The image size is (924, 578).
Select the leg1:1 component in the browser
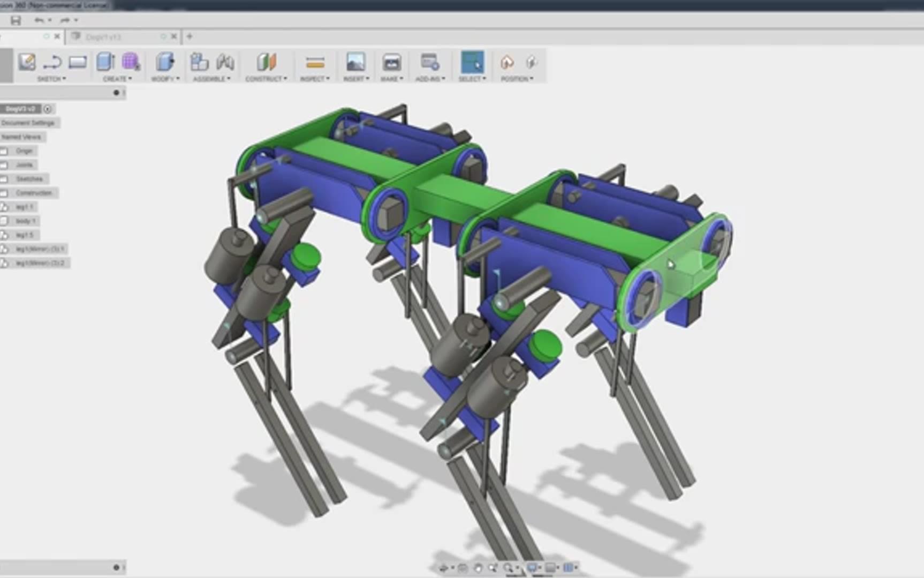[25, 207]
